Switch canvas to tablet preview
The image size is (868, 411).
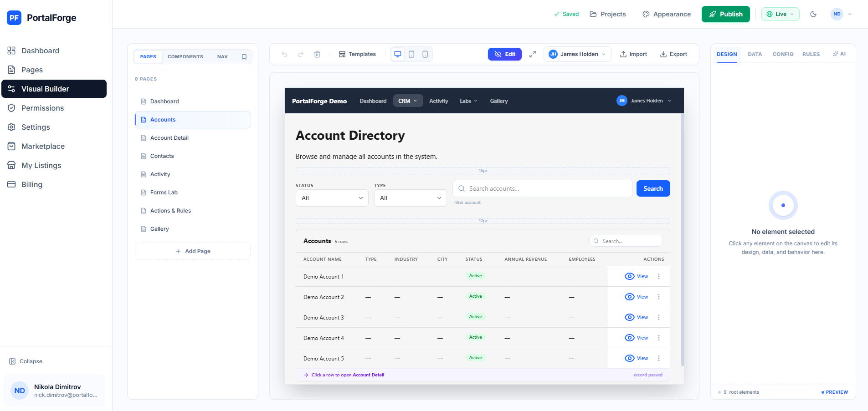[x=411, y=54]
